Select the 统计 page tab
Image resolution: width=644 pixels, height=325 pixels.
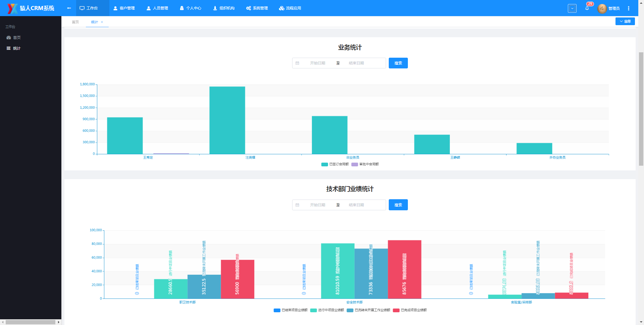pos(95,22)
